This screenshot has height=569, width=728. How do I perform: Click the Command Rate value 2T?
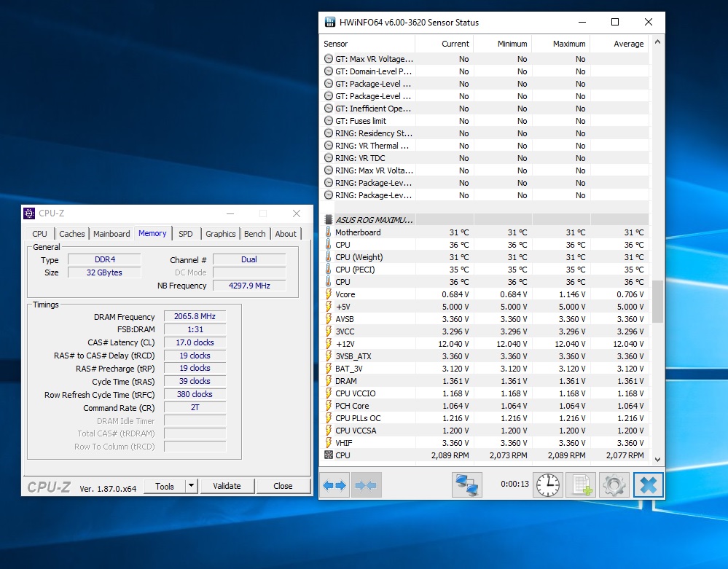[x=195, y=407]
